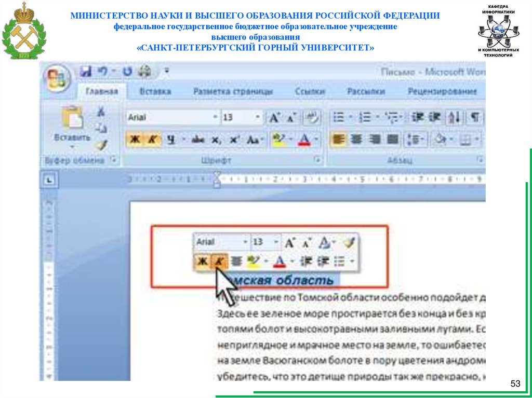Activate Format Painter in Буфер обмена group
This screenshot has width=532, height=398.
(101, 145)
